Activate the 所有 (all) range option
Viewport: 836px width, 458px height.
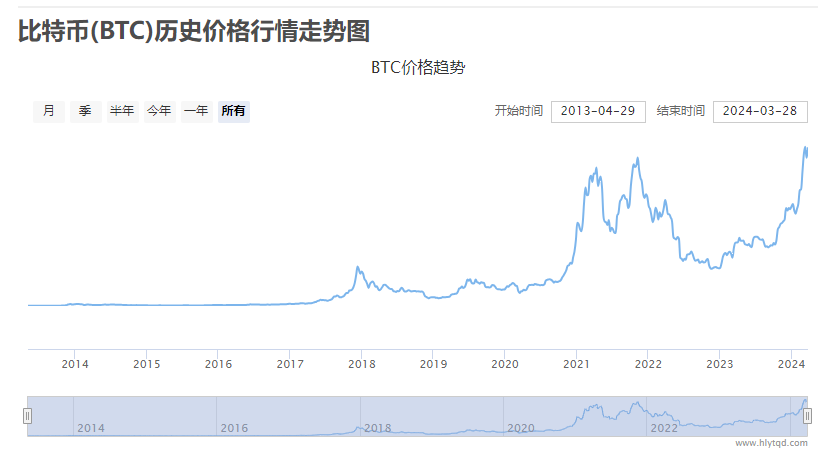pyautogui.click(x=234, y=111)
